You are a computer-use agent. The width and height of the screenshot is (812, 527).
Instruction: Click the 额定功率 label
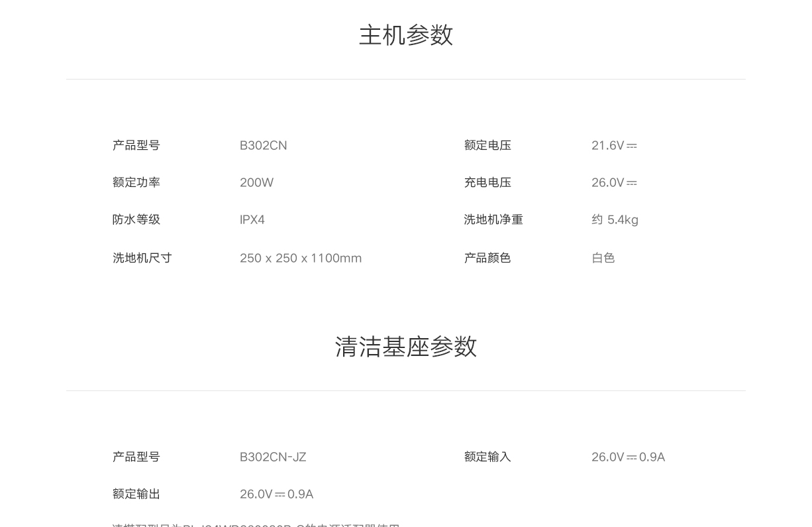tap(136, 183)
